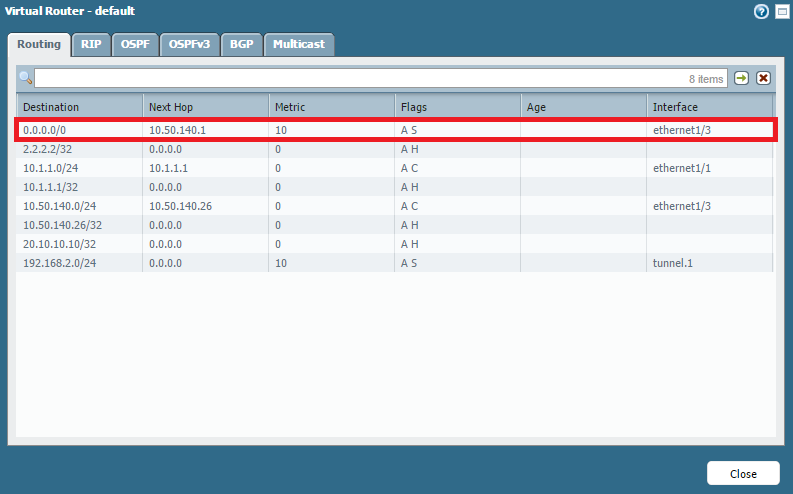Sort by Destination column header
793x494 pixels.
(80, 107)
